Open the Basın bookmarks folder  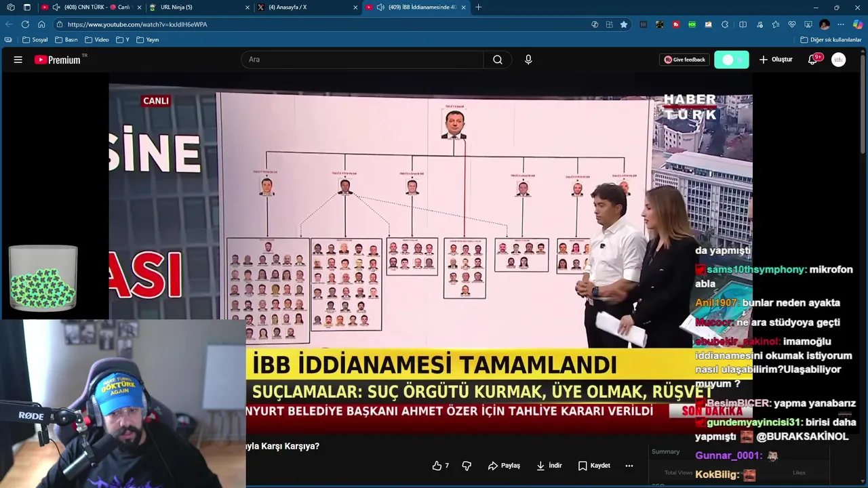[x=66, y=40]
